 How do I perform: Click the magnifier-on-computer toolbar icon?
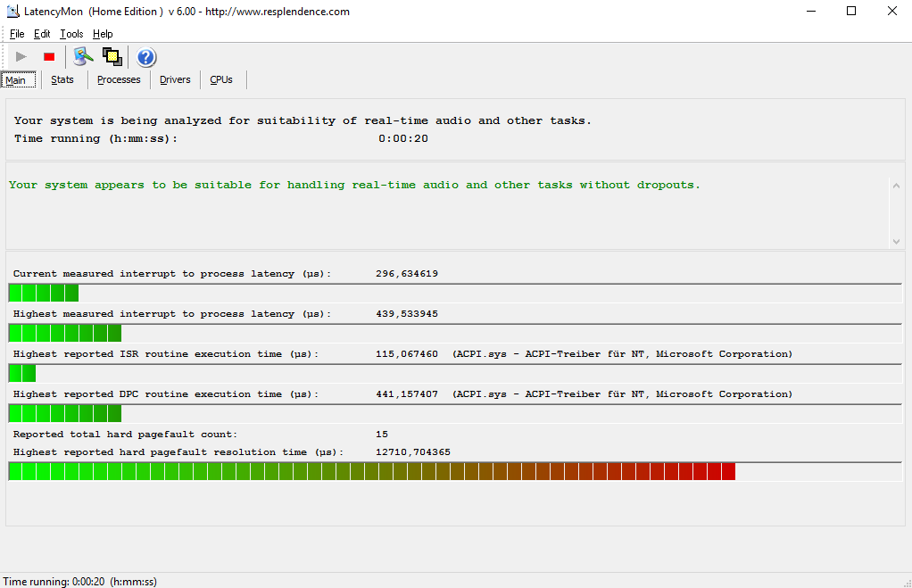83,56
